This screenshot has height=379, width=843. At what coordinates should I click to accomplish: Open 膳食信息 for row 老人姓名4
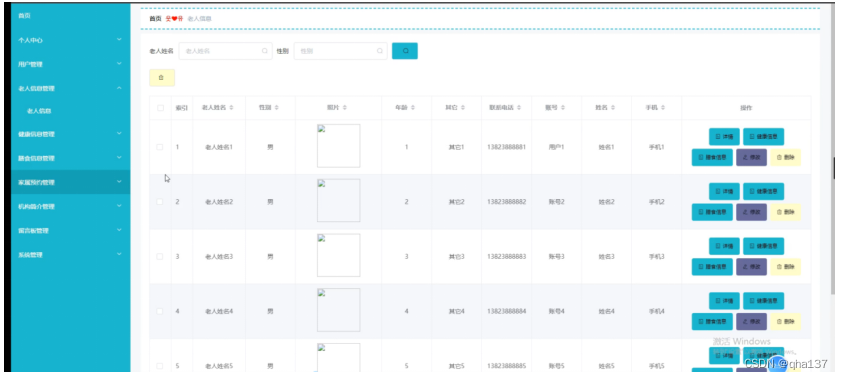tap(712, 322)
